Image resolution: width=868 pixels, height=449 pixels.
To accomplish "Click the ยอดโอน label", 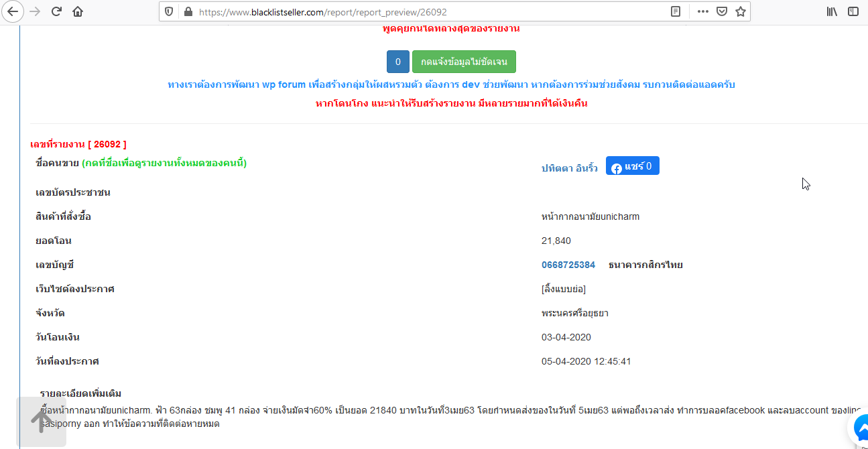I will tap(54, 241).
